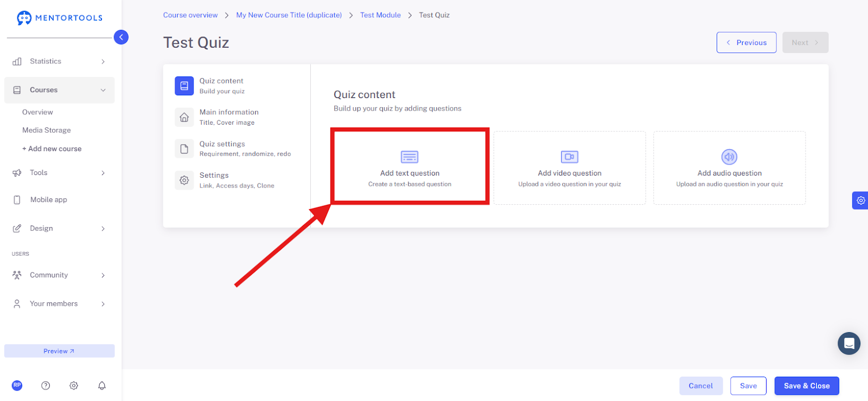Click the Preview button
The height and width of the screenshot is (401, 868).
click(60, 351)
